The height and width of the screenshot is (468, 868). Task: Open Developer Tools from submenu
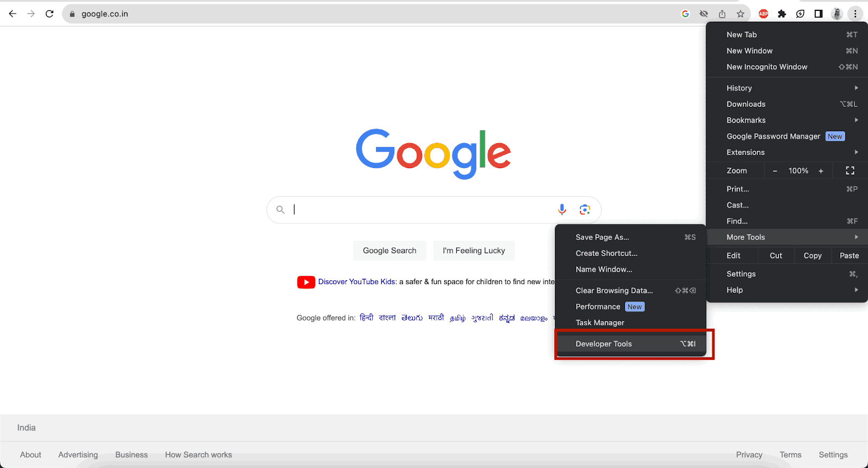[631, 344]
